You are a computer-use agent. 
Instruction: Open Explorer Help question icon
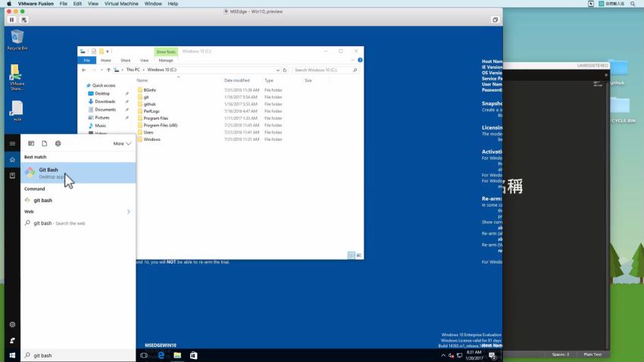[x=360, y=61]
